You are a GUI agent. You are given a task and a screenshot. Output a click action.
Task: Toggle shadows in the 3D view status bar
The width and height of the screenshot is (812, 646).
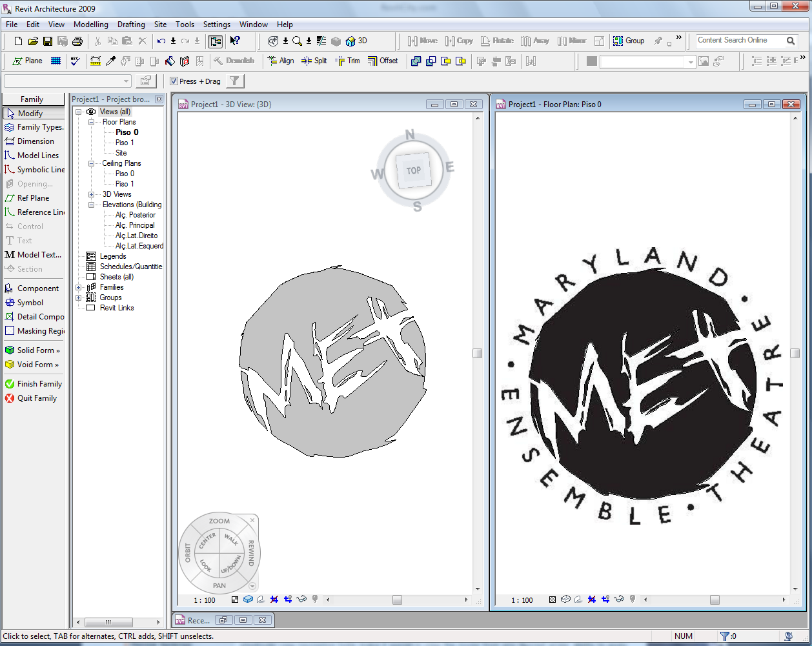point(260,600)
